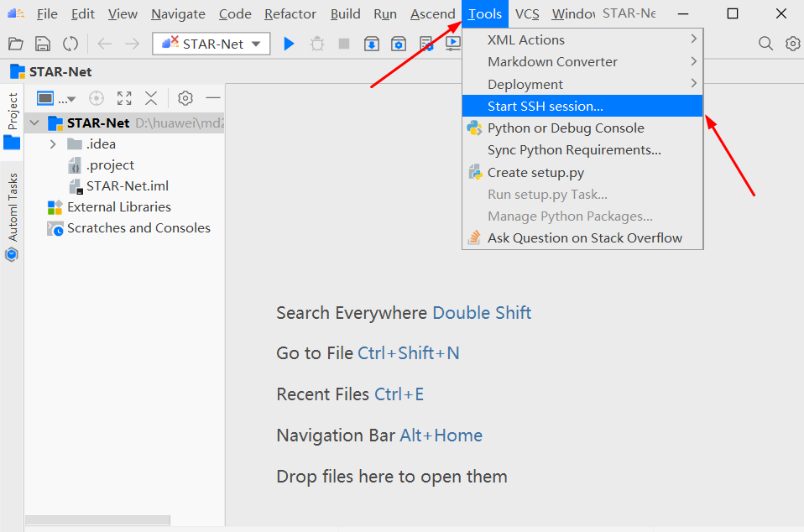Click the Select Opened File target icon
Viewport: 804px width, 532px height.
(97, 98)
